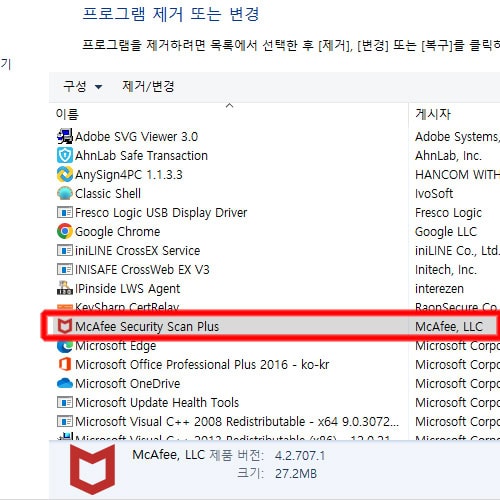Click publisher AhnLab, Inc.
Image resolution: width=500 pixels, height=500 pixels.
click(448, 156)
